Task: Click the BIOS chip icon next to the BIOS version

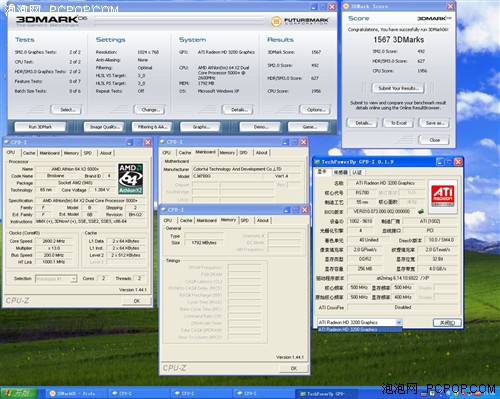Action: [x=421, y=211]
